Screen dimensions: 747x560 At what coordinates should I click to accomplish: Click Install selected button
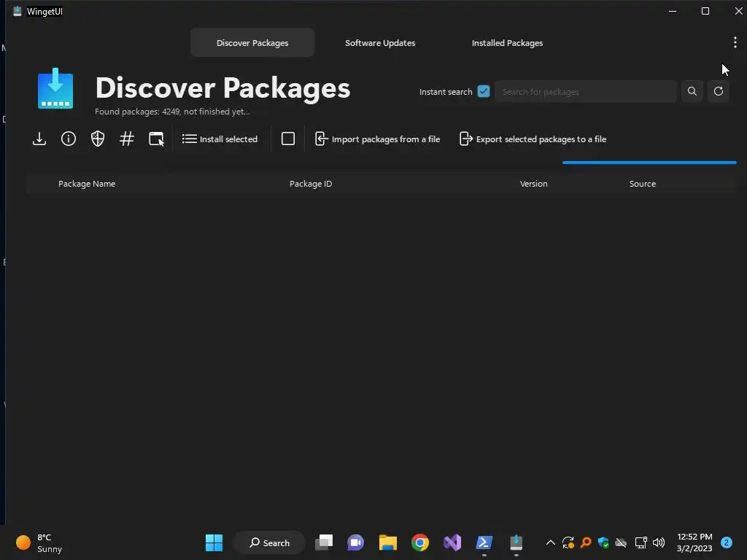[x=220, y=139]
